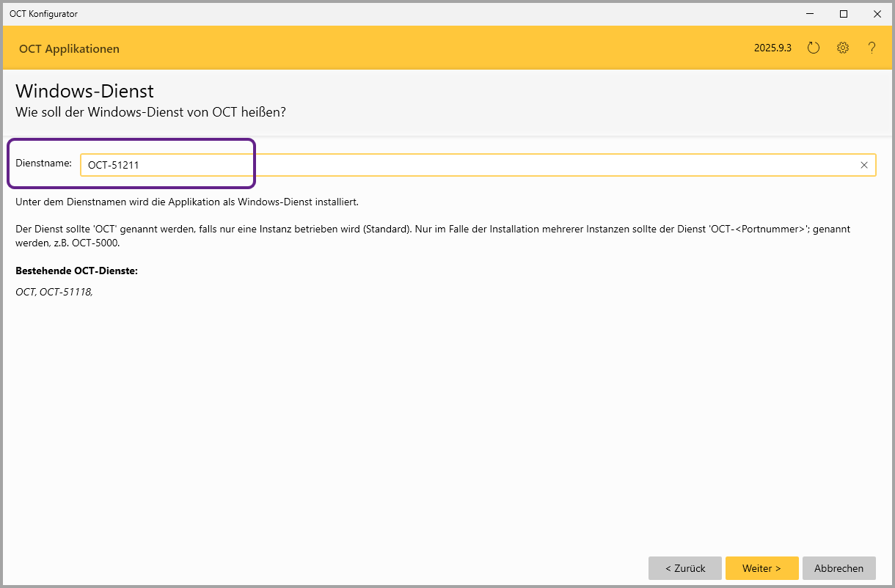Cancel setup using the Abbrechen button
The image size is (895, 588).
(x=839, y=568)
